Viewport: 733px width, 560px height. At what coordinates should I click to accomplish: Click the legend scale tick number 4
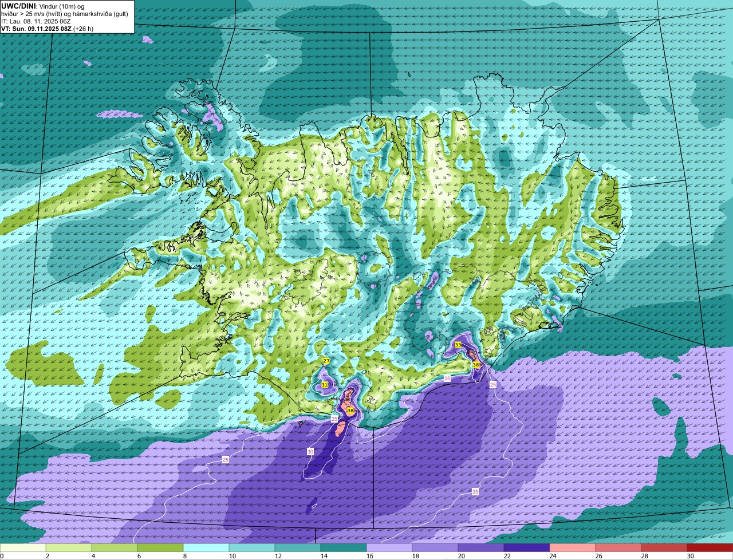[93, 556]
